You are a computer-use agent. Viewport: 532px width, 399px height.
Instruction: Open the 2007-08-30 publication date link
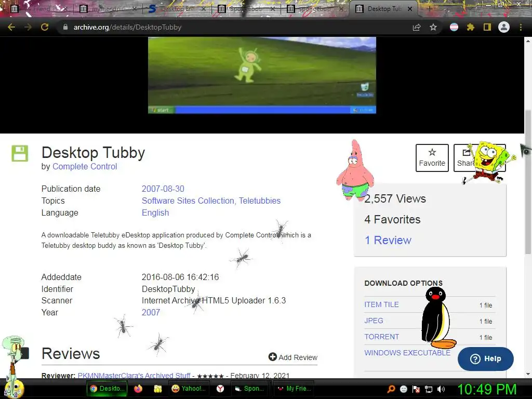point(163,189)
